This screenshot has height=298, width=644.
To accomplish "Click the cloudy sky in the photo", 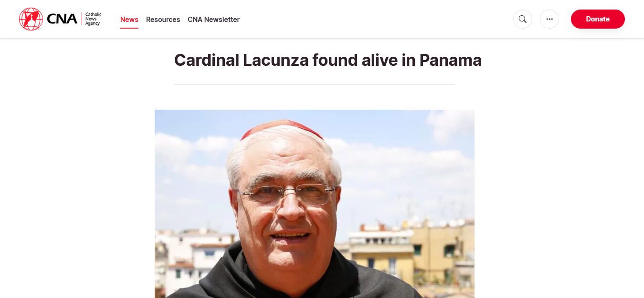I will click(406, 157).
